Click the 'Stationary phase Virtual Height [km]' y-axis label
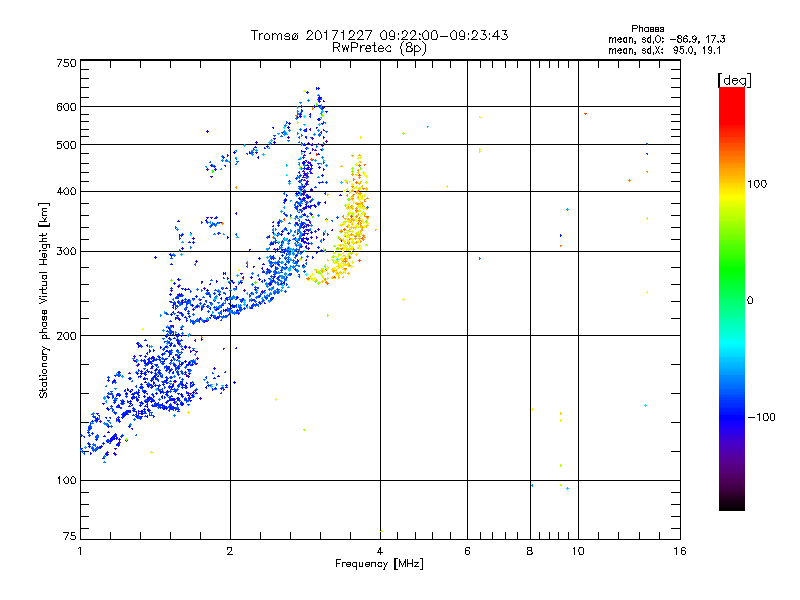This screenshot has height=600, width=800. pyautogui.click(x=44, y=300)
